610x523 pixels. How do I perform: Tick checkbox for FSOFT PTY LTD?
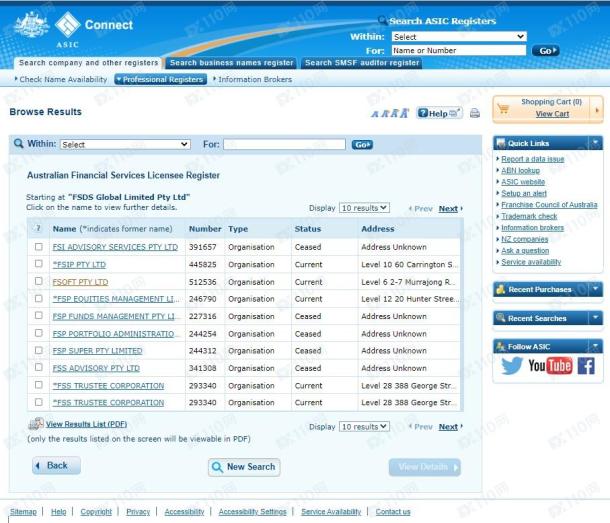pyautogui.click(x=39, y=281)
